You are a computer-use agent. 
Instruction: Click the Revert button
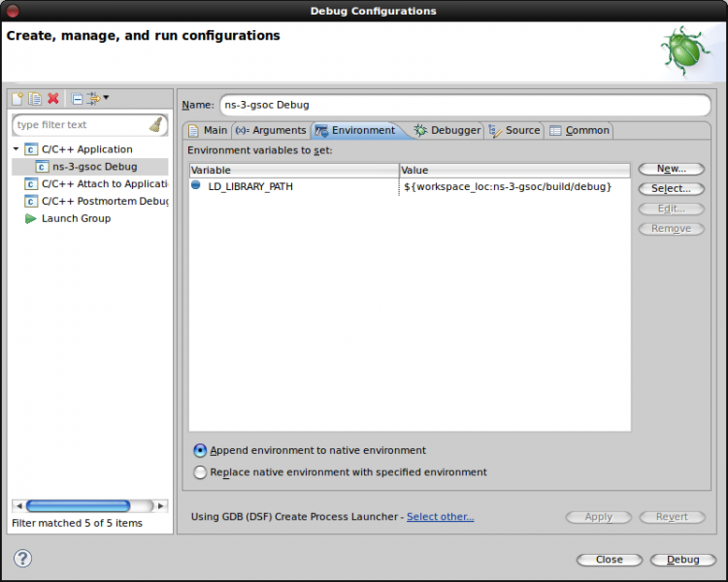click(x=672, y=517)
